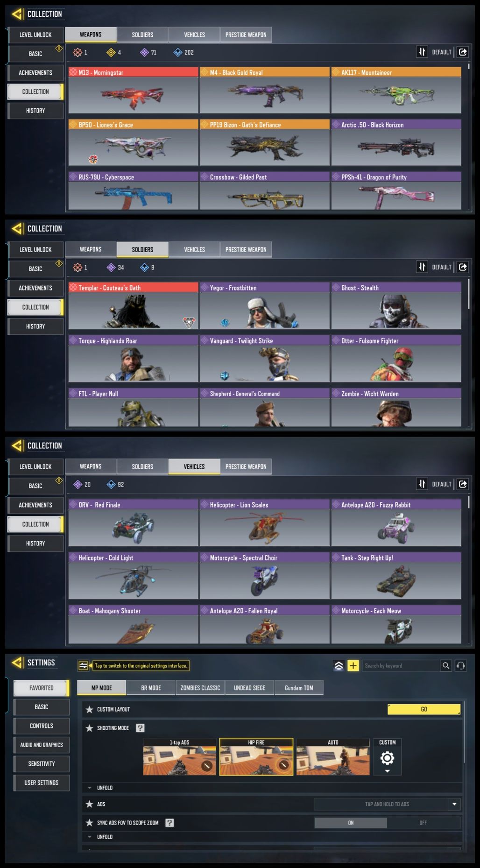
Task: Click the collapse-all chevrons icon in Settings
Action: [x=339, y=666]
